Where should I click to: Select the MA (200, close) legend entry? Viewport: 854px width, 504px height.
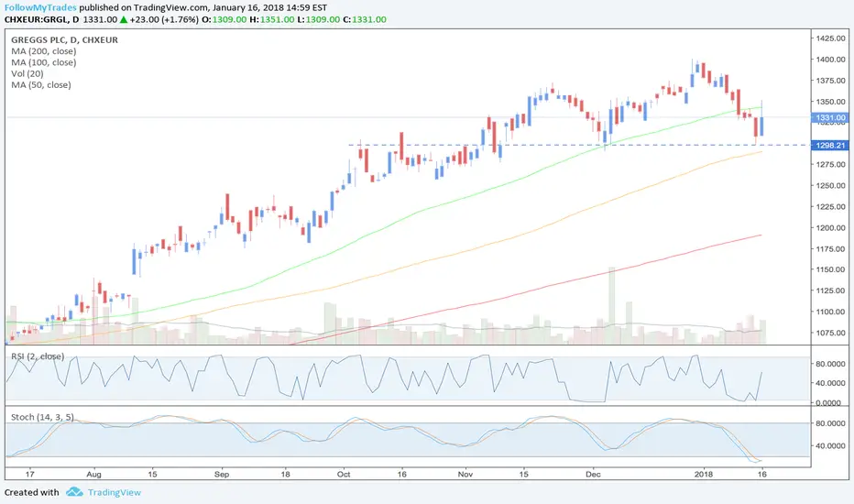tap(44, 51)
